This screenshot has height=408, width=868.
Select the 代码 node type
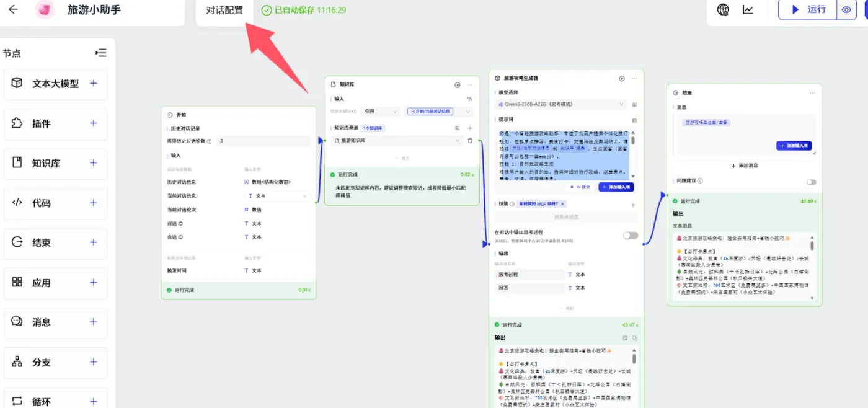(56, 203)
